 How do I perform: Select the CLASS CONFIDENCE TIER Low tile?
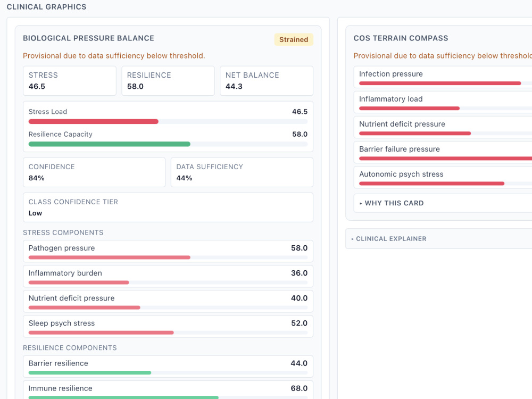[168, 207]
